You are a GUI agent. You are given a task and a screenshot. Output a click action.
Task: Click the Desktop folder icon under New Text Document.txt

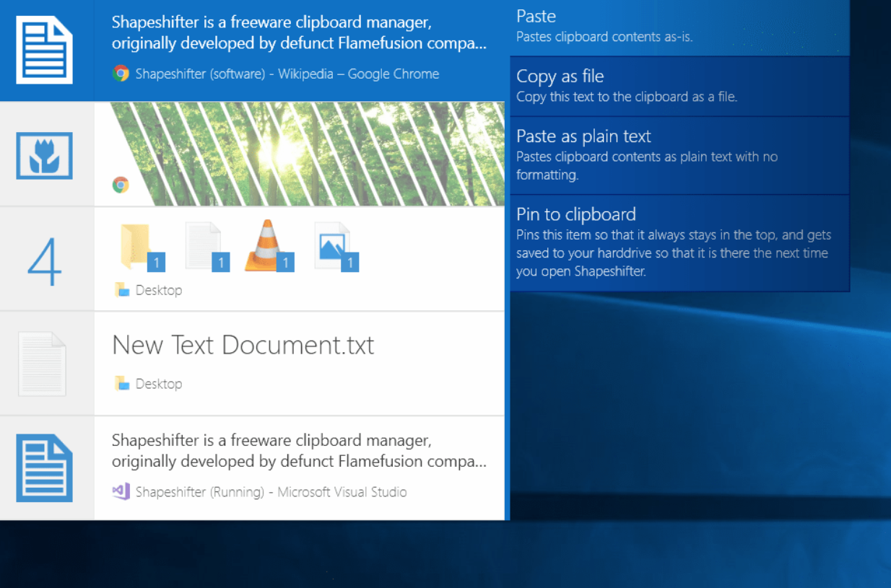pyautogui.click(x=122, y=384)
